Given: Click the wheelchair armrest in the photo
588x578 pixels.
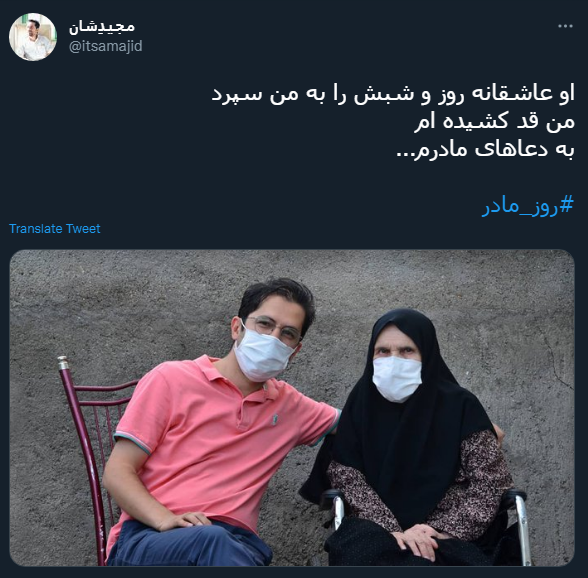Looking at the screenshot, I should coord(513,496).
